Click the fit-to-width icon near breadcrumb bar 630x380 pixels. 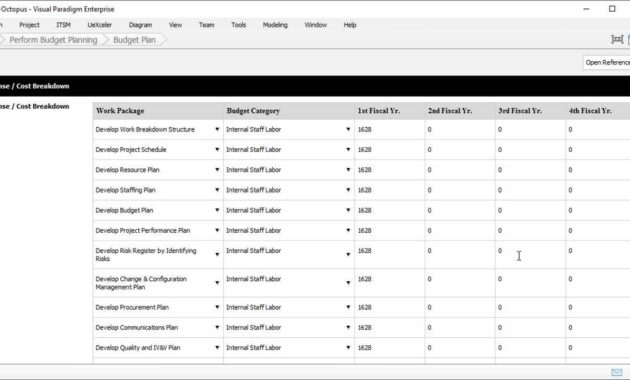pyautogui.click(x=617, y=39)
